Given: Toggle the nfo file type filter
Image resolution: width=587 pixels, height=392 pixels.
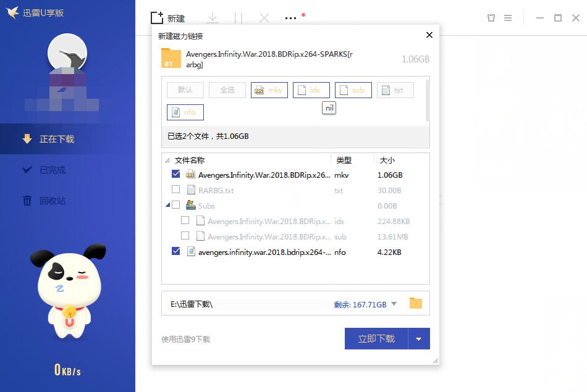Looking at the screenshot, I should [x=185, y=112].
